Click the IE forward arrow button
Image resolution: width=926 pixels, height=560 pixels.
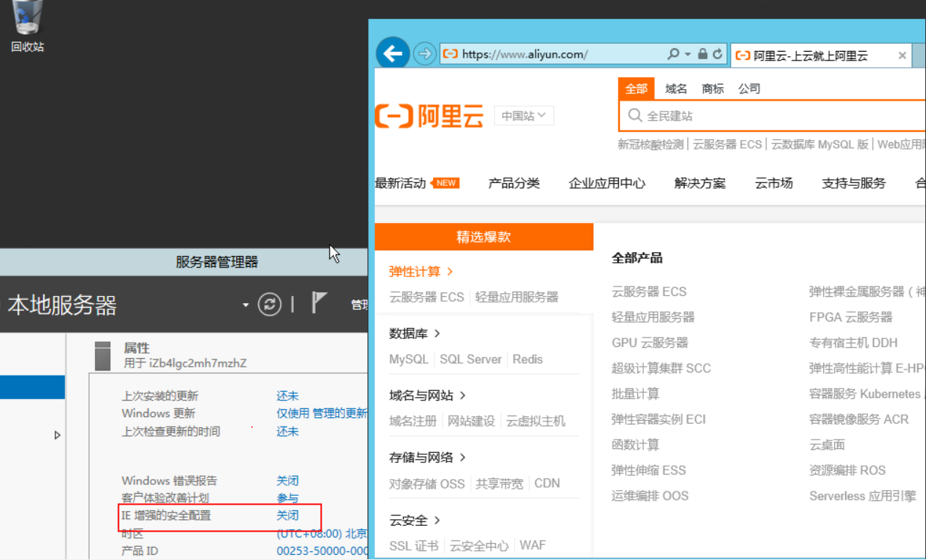pyautogui.click(x=424, y=54)
